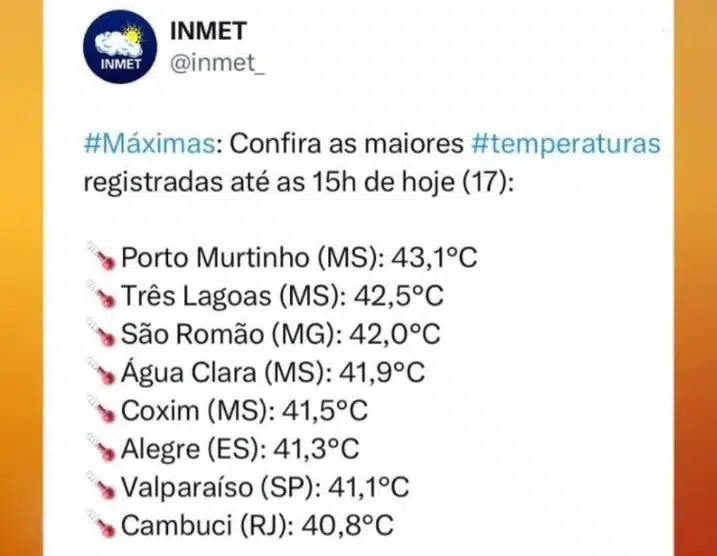
Task: Click thermometer icon beside Porto Murtinho
Action: click(103, 259)
